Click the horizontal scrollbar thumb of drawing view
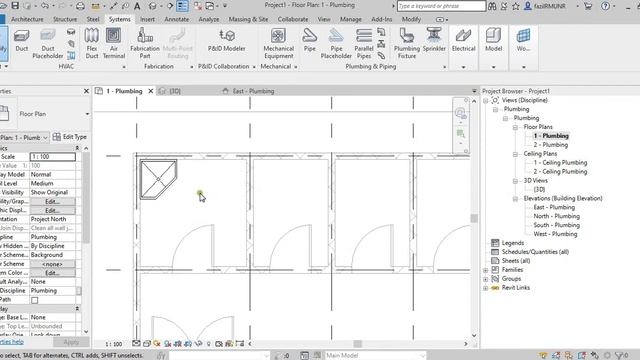Image resolution: width=640 pixels, height=360 pixels. coord(358,344)
